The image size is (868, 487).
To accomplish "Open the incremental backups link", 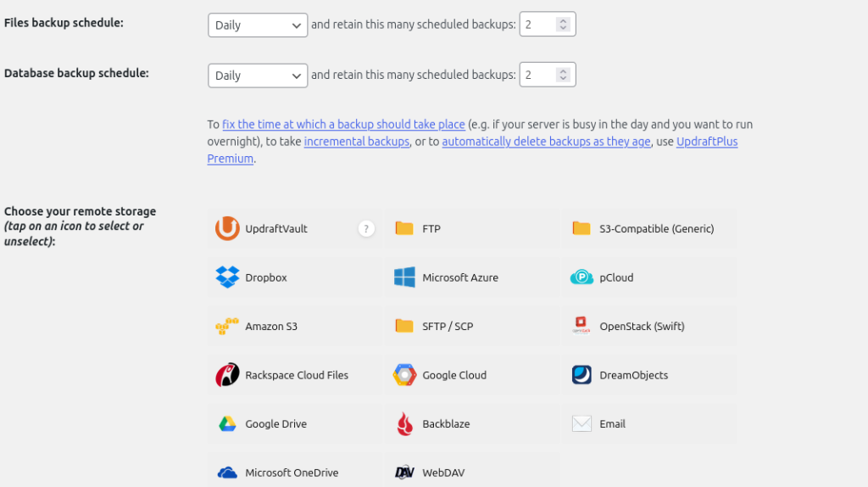I will click(357, 142).
